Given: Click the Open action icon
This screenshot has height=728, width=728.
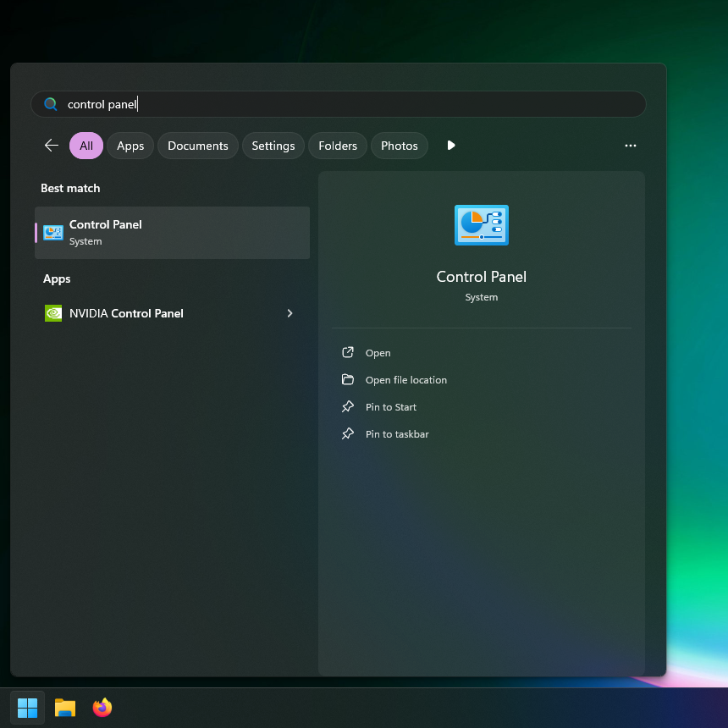Looking at the screenshot, I should (348, 352).
